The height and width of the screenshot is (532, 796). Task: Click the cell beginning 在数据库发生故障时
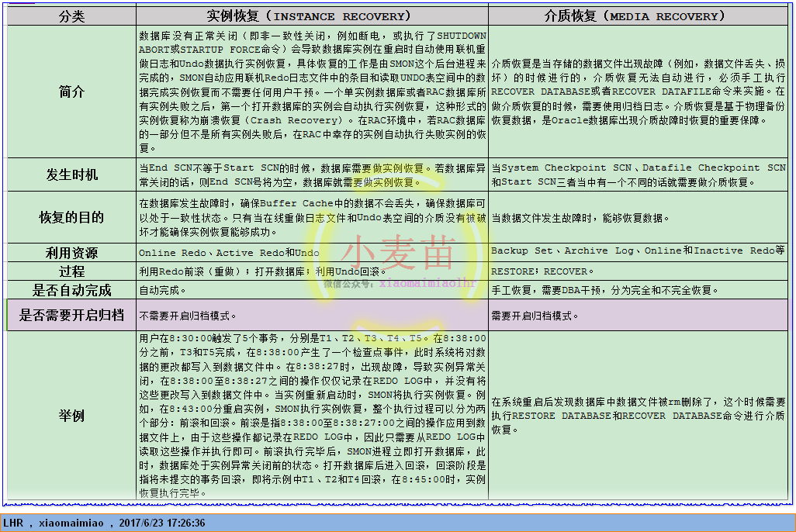[312, 217]
